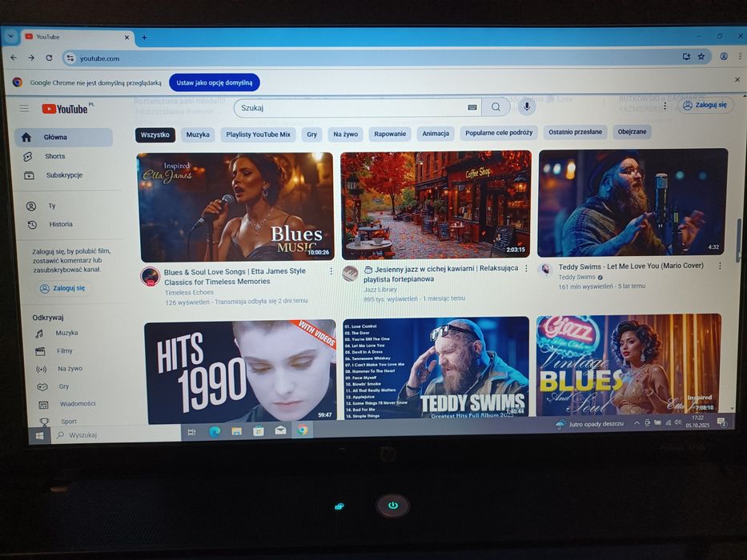The width and height of the screenshot is (747, 560).
Task: Dismiss the default browser notification bar
Action: pyautogui.click(x=737, y=79)
